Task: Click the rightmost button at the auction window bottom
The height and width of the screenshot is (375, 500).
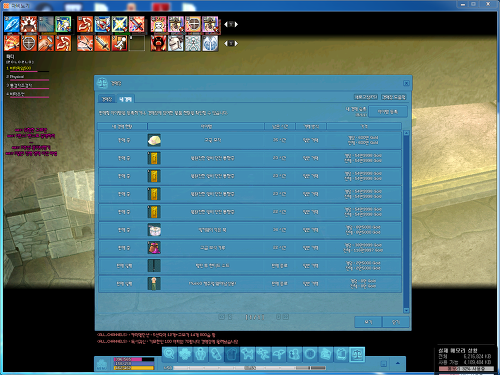Action: (396, 322)
